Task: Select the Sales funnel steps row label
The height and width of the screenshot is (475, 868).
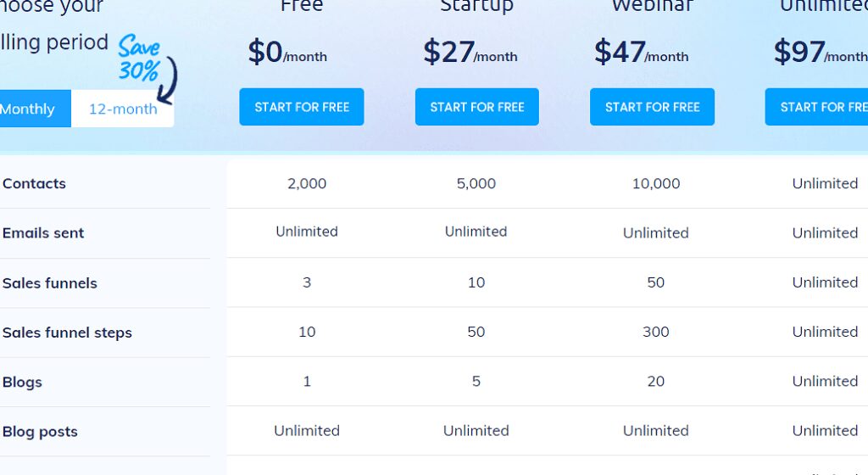Action: click(67, 332)
